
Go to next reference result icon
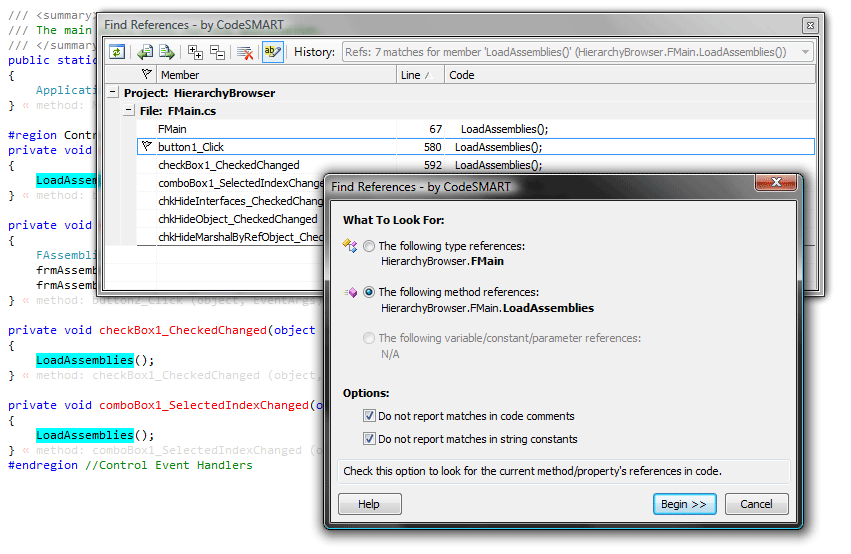[167, 52]
